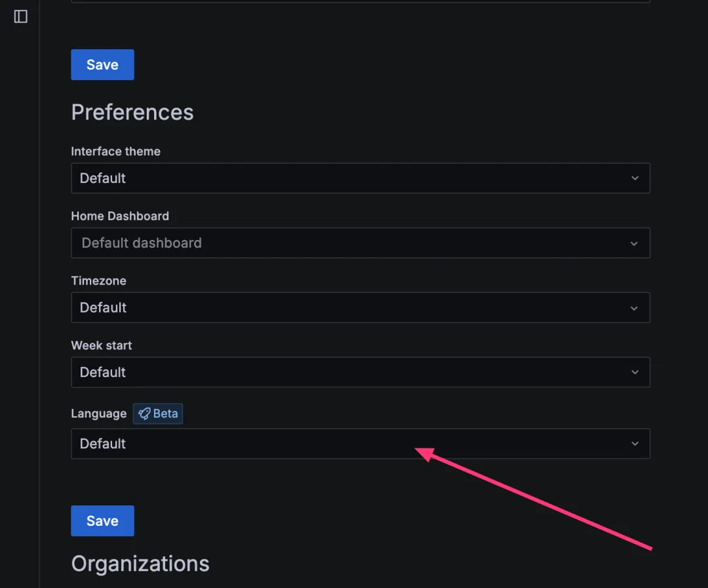Click the rocket icon in the Beta badge
708x588 pixels.
pos(144,414)
